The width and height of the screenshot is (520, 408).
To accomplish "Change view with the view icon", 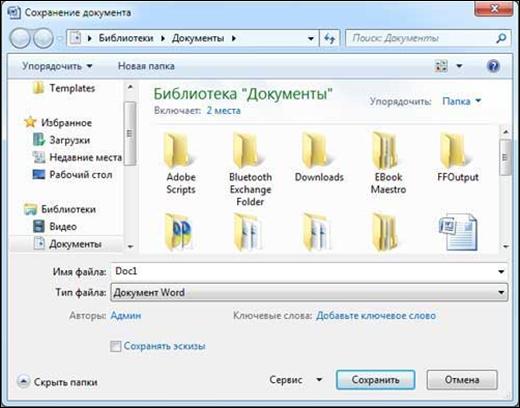I will [x=441, y=66].
